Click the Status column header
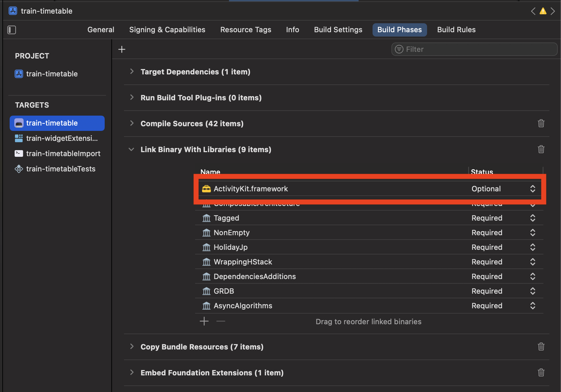The width and height of the screenshot is (561, 392). [482, 171]
